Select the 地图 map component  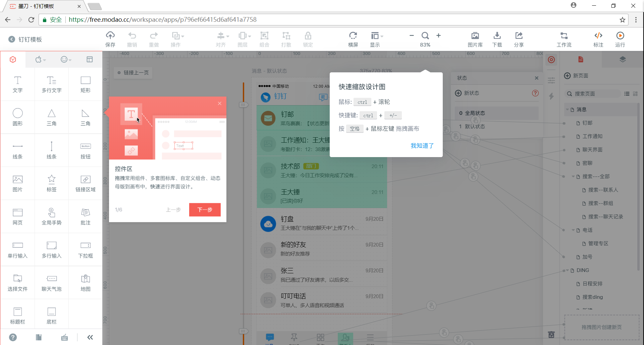[x=86, y=282]
